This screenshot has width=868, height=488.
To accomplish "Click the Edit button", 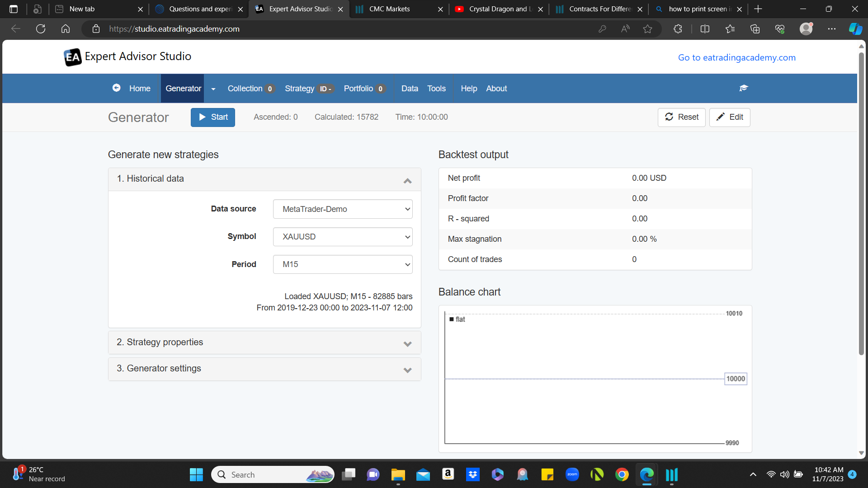I will point(730,117).
